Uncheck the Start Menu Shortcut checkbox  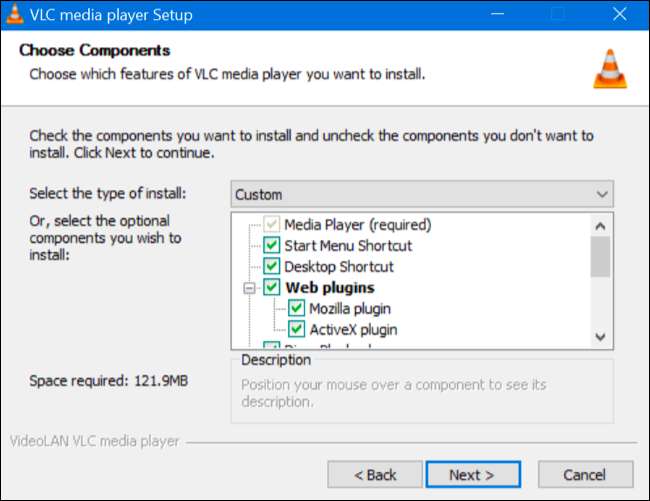(x=271, y=246)
